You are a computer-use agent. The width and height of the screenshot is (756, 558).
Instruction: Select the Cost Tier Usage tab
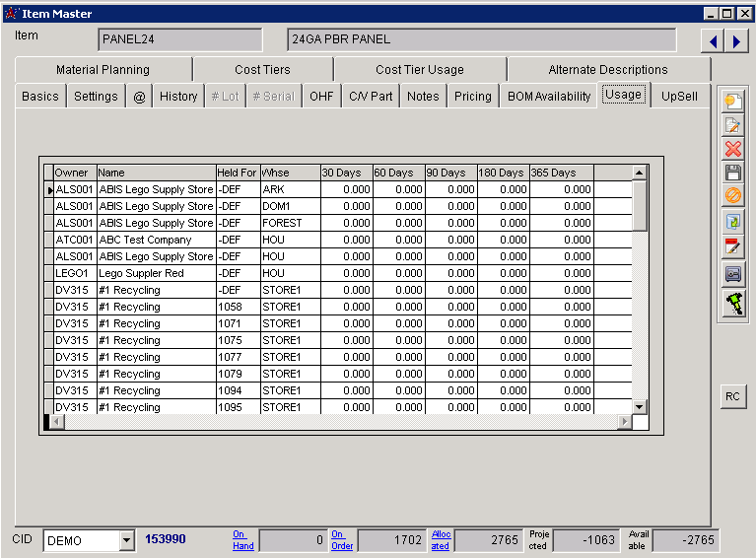(419, 70)
